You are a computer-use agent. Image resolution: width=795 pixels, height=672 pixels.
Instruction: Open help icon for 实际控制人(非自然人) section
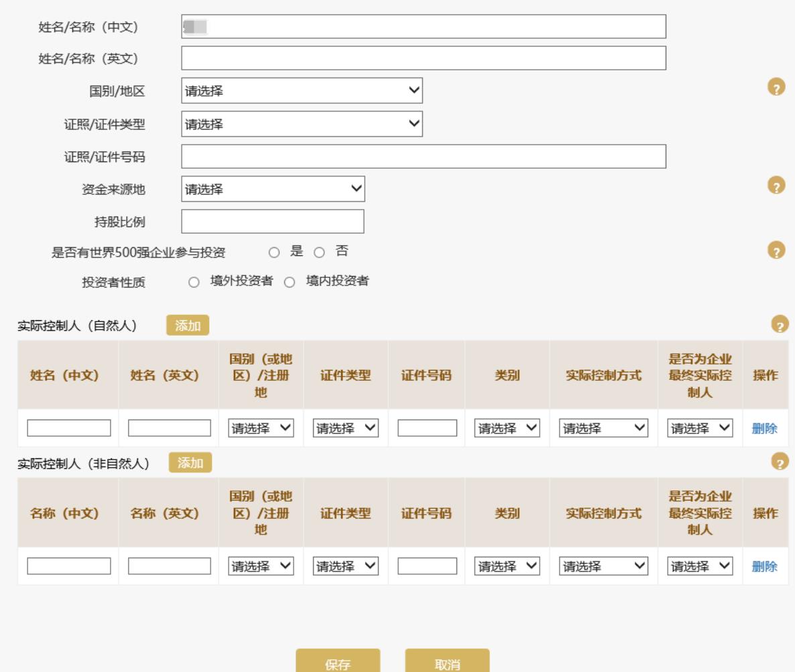coord(779,462)
